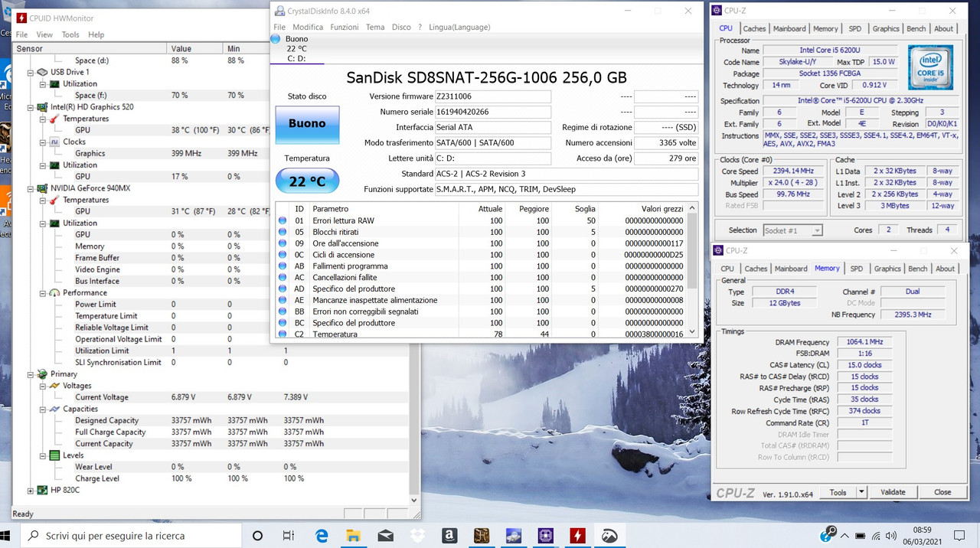Viewport: 980px width, 548px height.
Task: Click the Cortana circle icon
Action: point(257,535)
